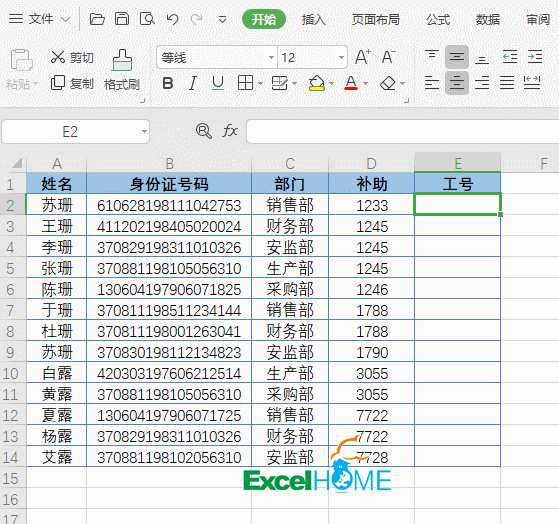Click the 身份证号码 header cell
Image resolution: width=559 pixels, height=524 pixels.
click(169, 184)
